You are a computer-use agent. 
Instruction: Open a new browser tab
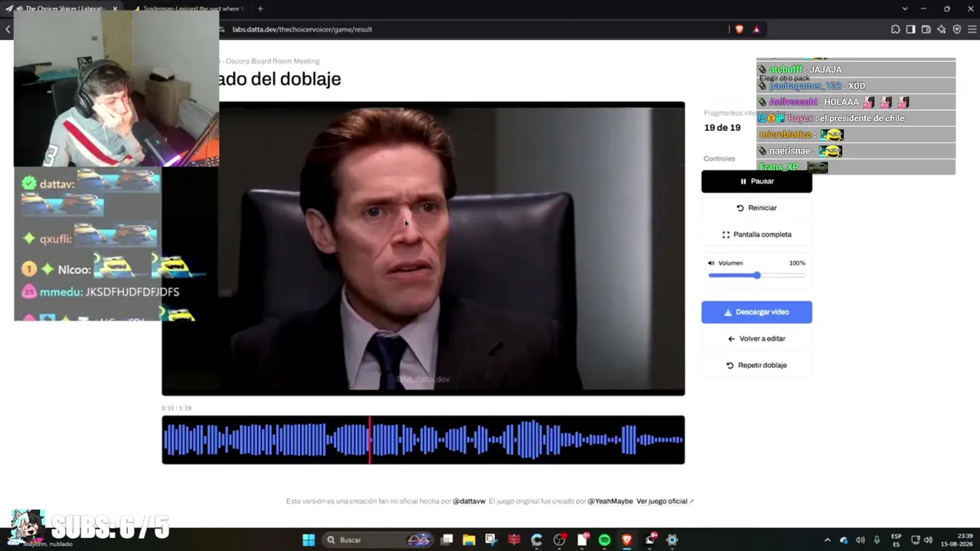pos(260,8)
